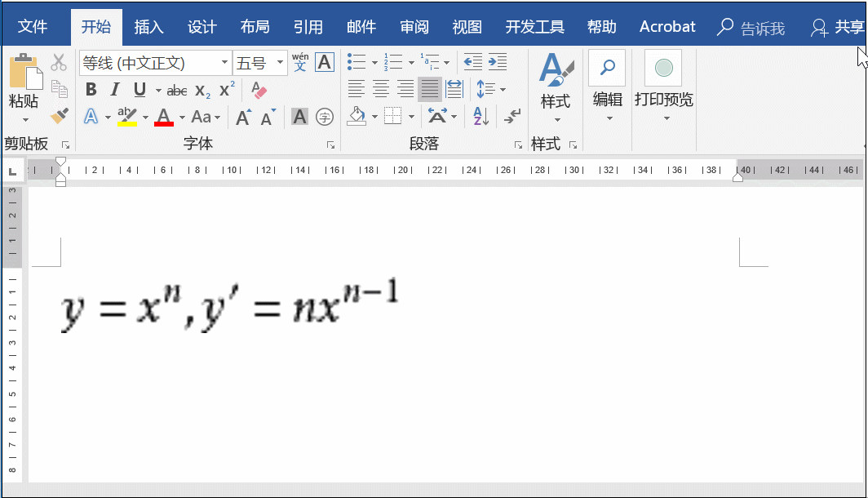The image size is (868, 498).
Task: Apply bold formatting to selected text
Action: pos(91,90)
